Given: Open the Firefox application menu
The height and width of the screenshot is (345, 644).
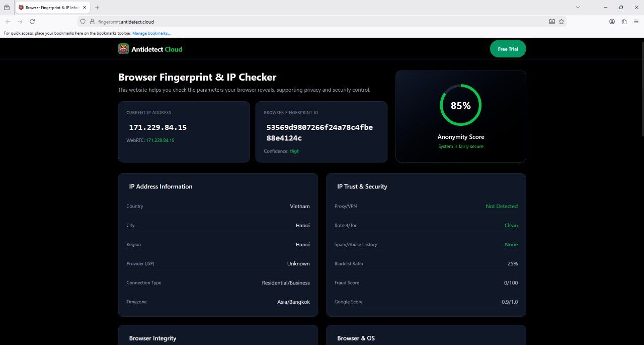Looking at the screenshot, I should point(636,22).
